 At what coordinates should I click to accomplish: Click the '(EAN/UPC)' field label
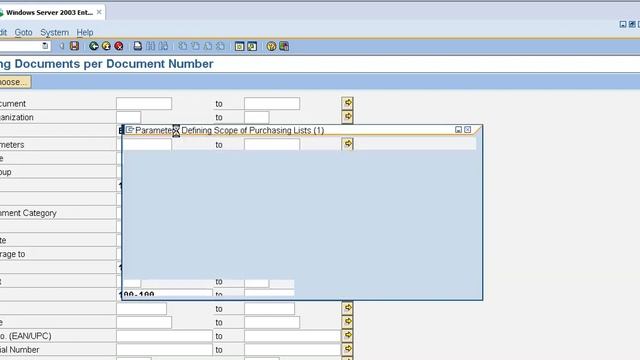31,336
